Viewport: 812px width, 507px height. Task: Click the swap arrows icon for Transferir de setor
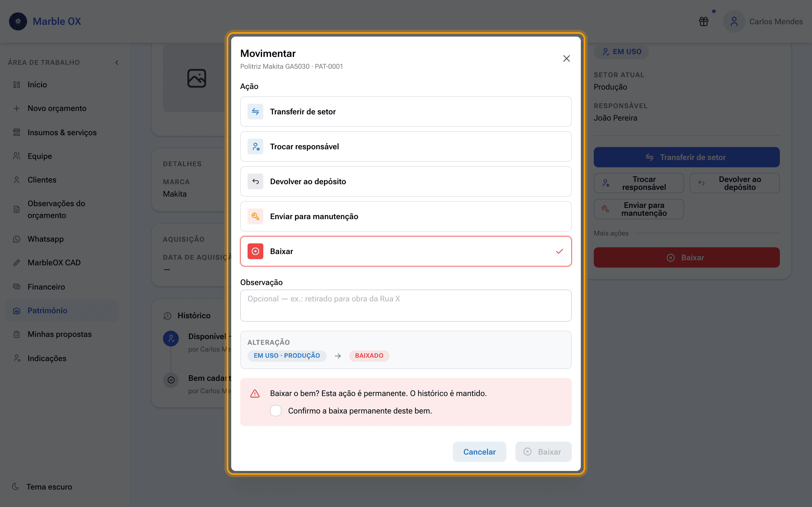pos(255,112)
